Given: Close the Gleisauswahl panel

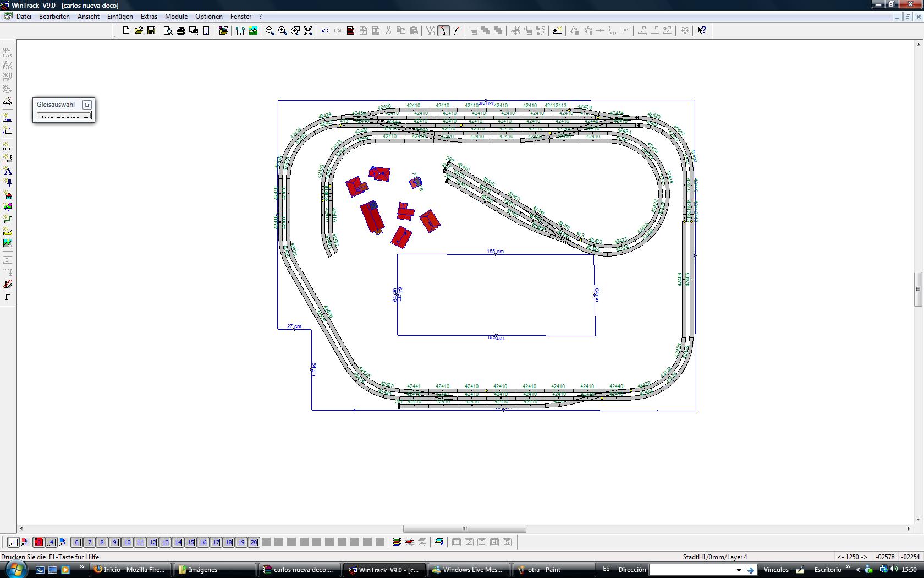Looking at the screenshot, I should (87, 105).
